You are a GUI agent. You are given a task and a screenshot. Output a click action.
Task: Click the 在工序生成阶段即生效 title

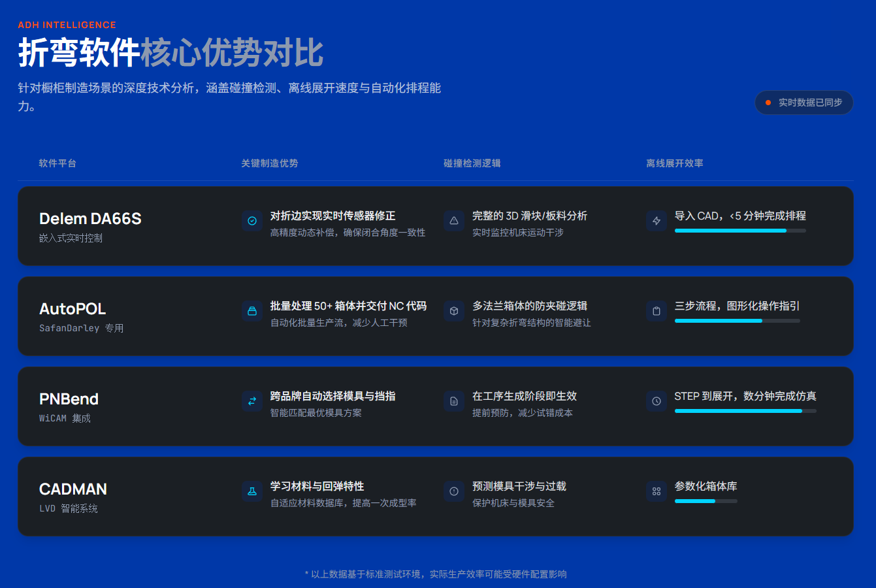tap(525, 396)
